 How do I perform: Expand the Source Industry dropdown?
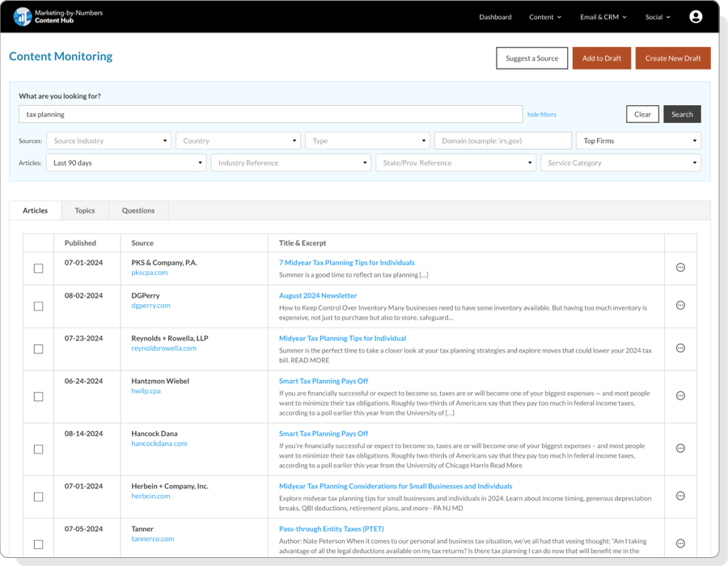[x=108, y=141]
